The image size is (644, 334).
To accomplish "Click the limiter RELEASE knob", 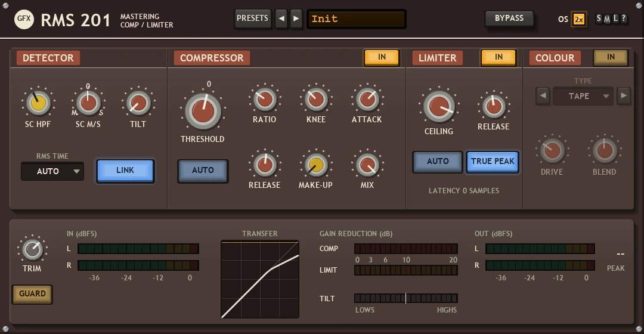I will pos(494,106).
